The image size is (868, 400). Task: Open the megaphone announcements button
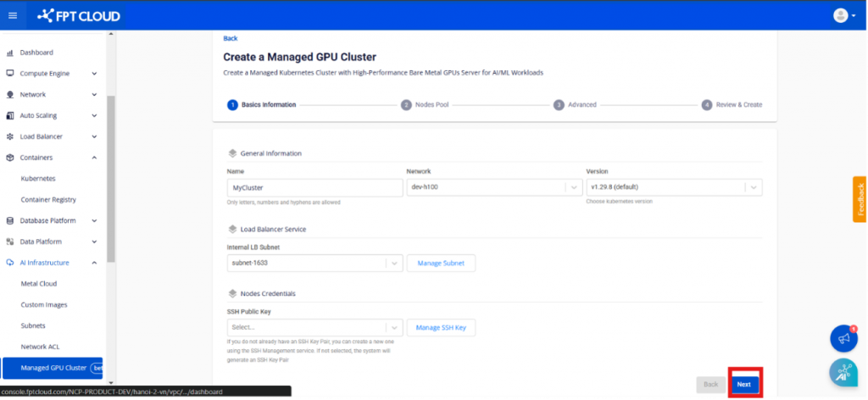(843, 339)
